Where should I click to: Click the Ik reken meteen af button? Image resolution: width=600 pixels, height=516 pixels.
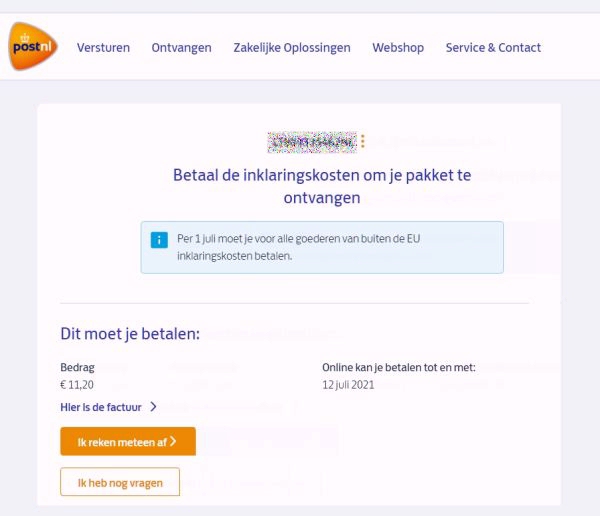[x=128, y=441]
